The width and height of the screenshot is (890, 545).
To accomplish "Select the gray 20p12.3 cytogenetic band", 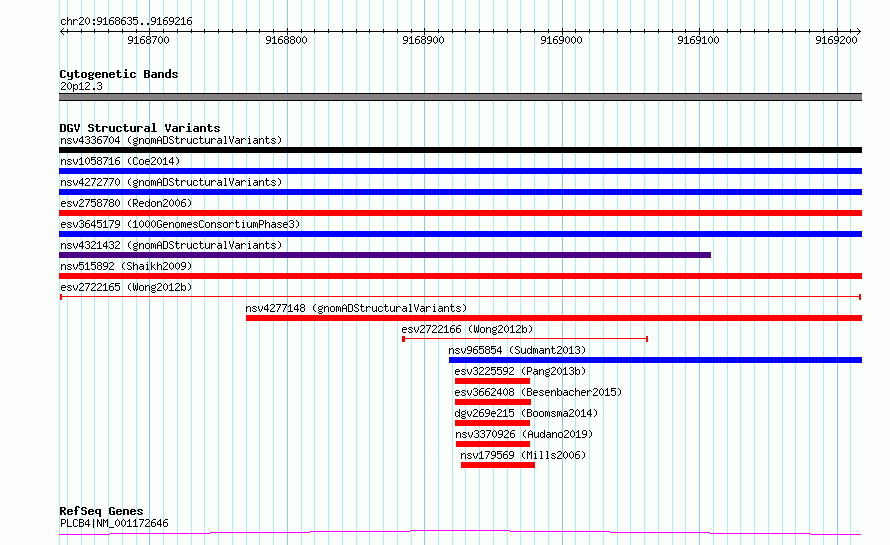I will click(460, 97).
